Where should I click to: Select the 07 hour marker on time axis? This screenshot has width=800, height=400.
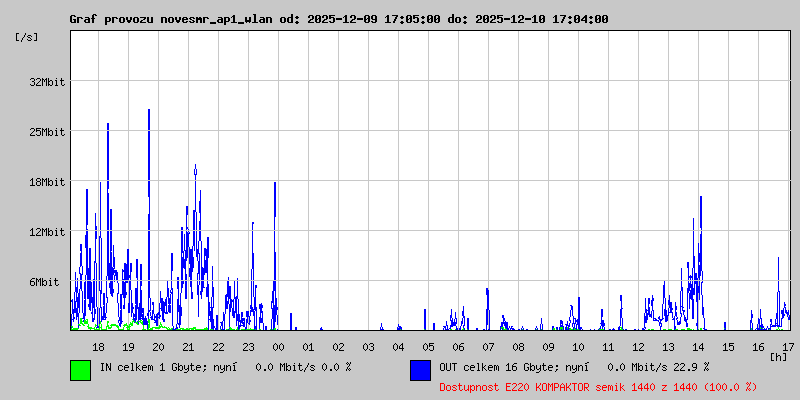488,347
